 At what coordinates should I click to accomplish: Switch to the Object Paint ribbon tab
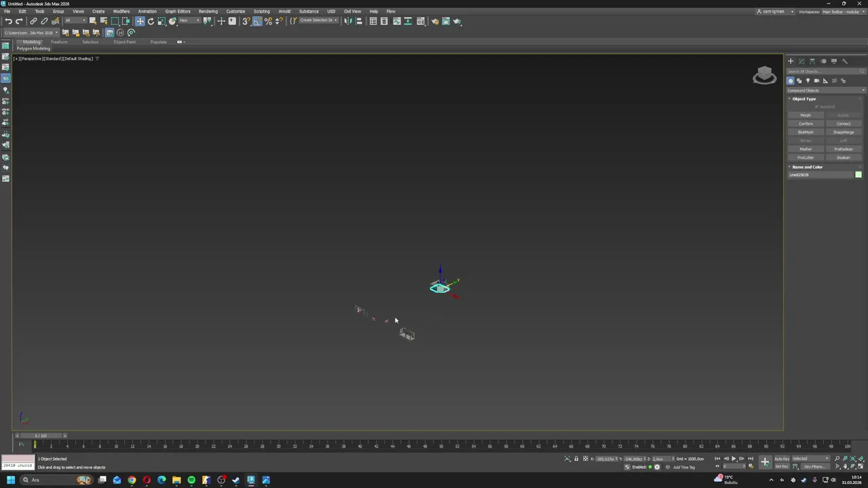(124, 42)
